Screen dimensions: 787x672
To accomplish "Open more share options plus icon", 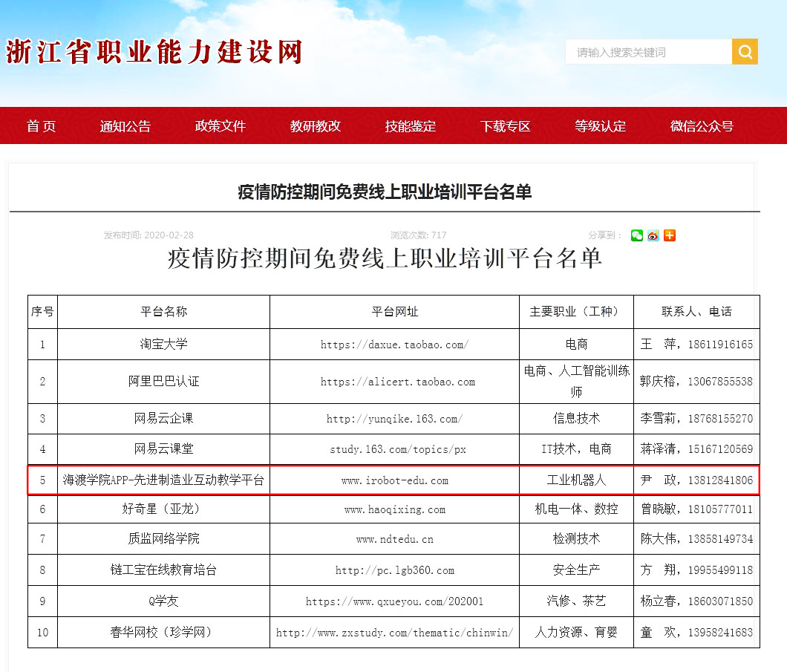I will coord(670,235).
